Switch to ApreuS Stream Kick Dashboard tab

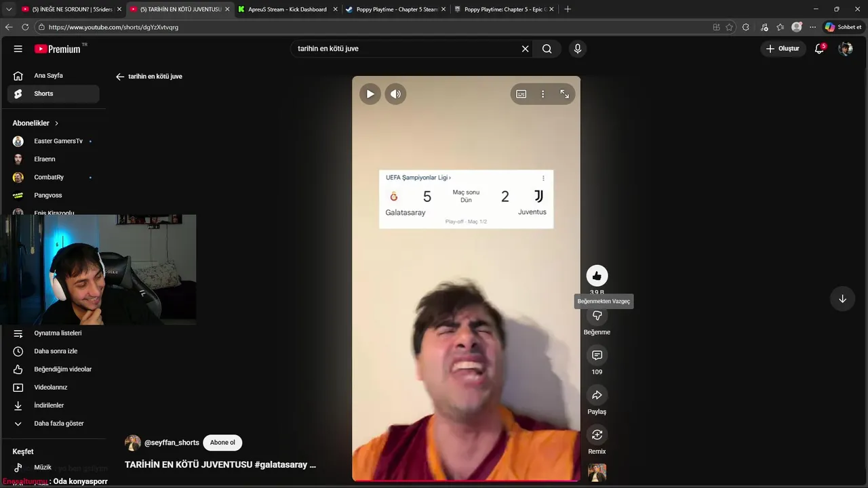pyautogui.click(x=288, y=9)
